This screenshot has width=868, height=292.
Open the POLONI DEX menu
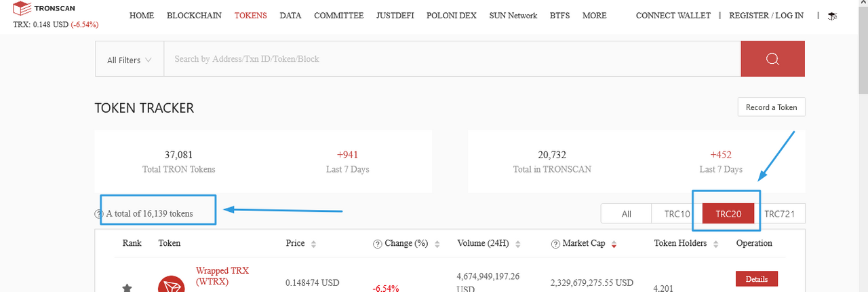tap(452, 16)
